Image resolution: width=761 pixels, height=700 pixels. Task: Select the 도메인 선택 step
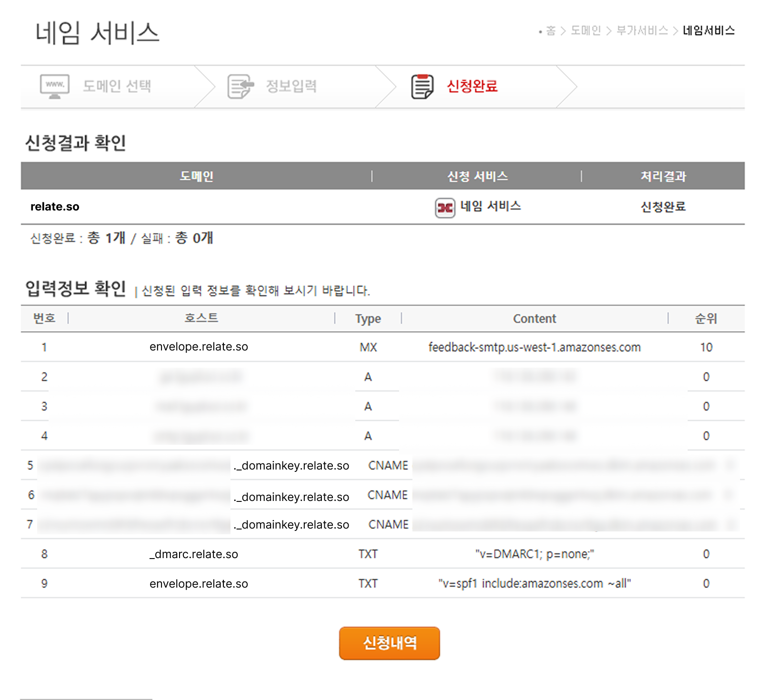(x=117, y=86)
